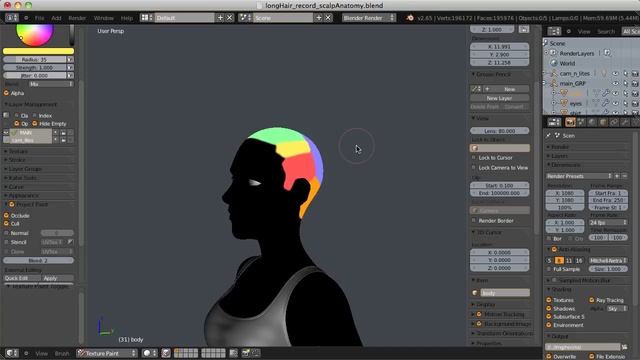This screenshot has height=360, width=640.
Task: Click the Quick Edit button
Action: [x=21, y=278]
